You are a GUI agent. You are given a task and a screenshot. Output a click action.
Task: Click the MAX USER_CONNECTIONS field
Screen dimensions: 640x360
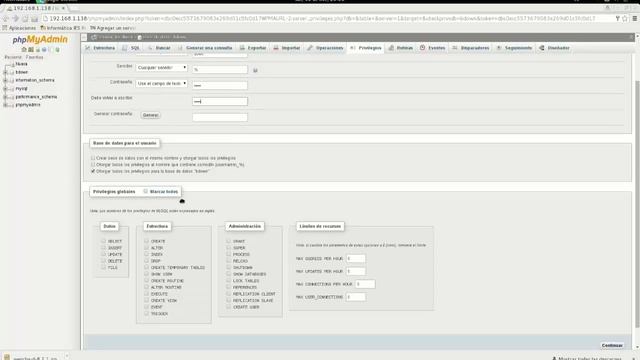[356, 297]
